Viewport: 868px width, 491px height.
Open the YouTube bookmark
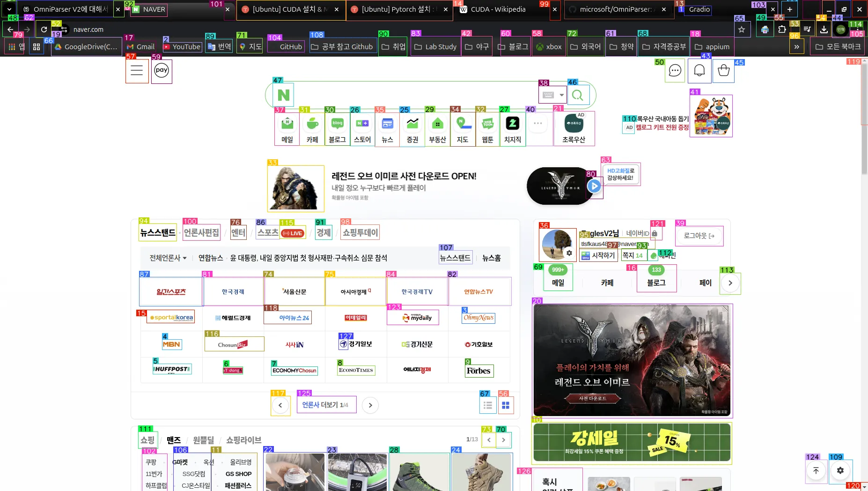tap(182, 47)
